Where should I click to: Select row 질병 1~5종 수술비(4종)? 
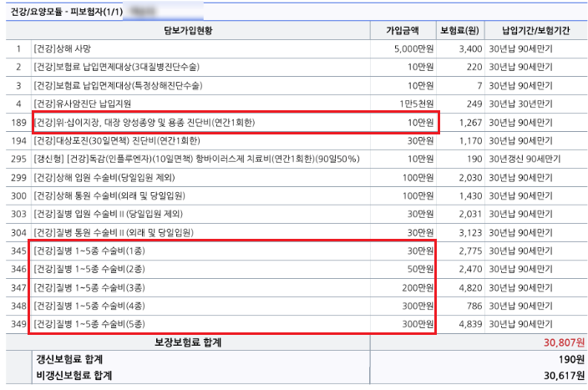(297, 306)
